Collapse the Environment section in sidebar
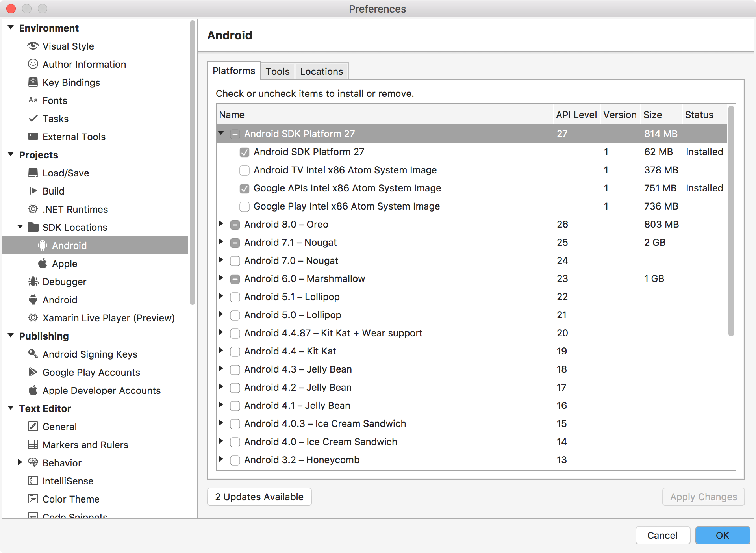The image size is (756, 553). click(x=11, y=28)
